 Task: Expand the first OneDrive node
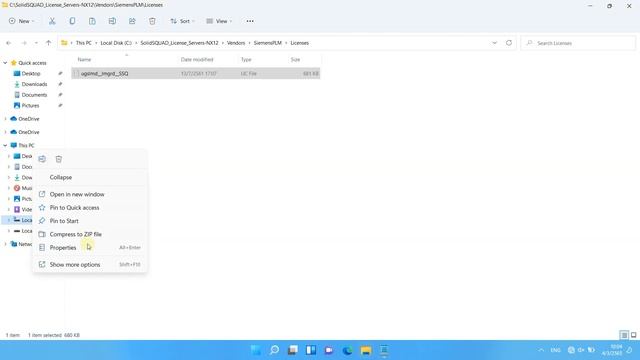coord(5,119)
